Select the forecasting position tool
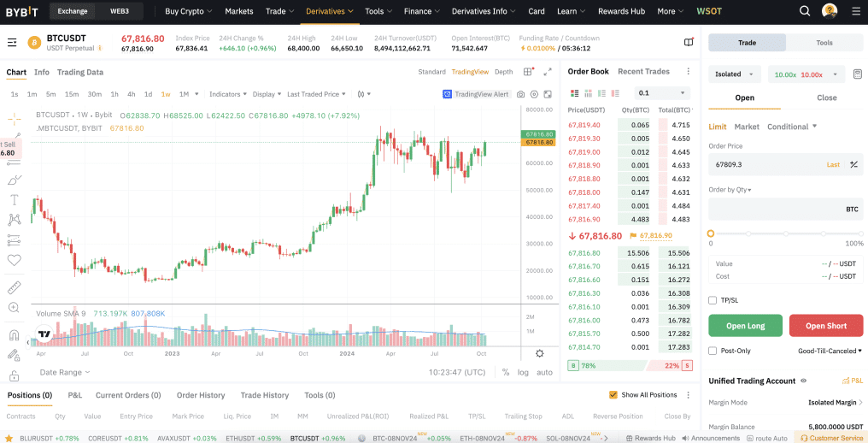868x443 pixels. click(x=14, y=240)
